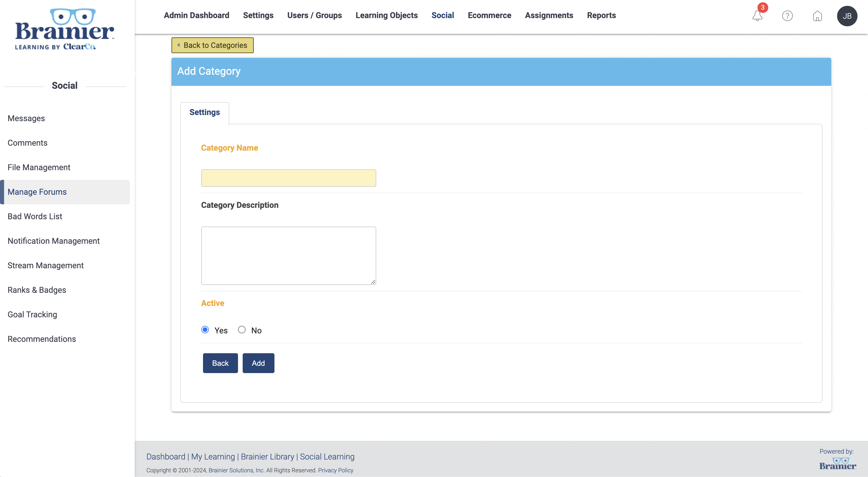Click the Add button
Image resolution: width=868 pixels, height=477 pixels.
258,363
